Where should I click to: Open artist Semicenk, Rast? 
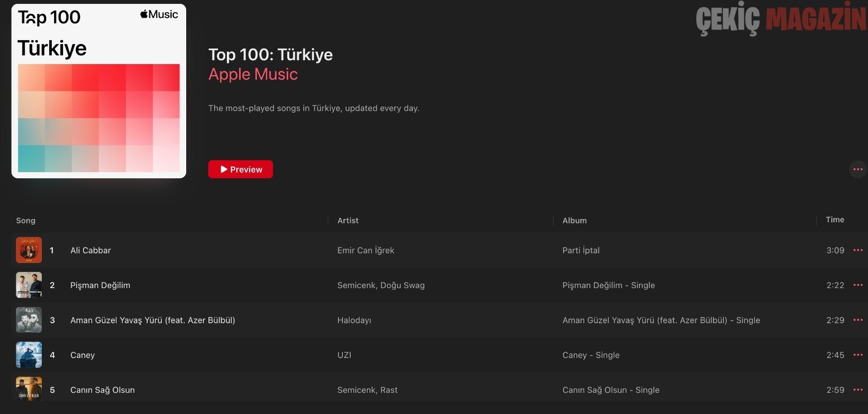click(x=367, y=390)
